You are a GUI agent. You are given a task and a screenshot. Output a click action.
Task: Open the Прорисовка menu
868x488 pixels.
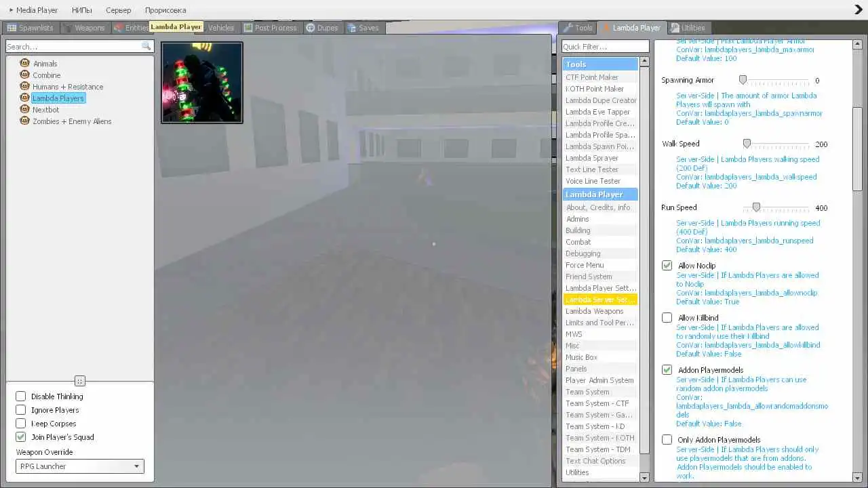pyautogui.click(x=165, y=10)
